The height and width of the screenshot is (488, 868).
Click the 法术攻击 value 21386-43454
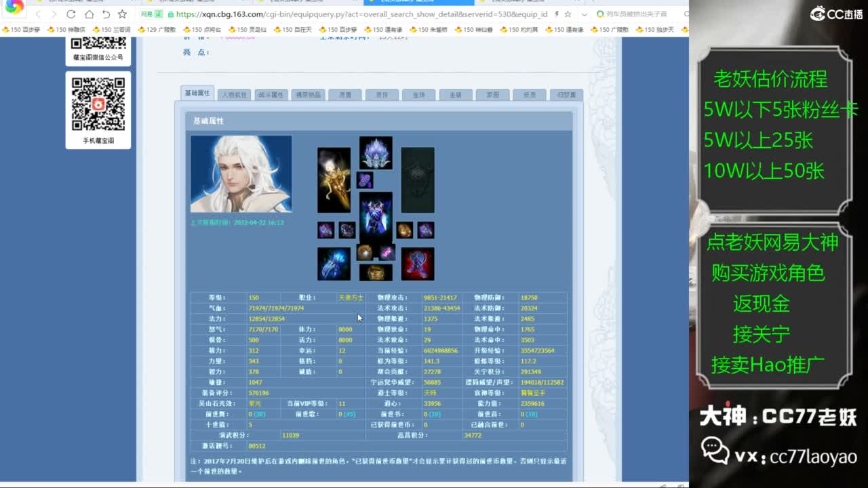(442, 308)
